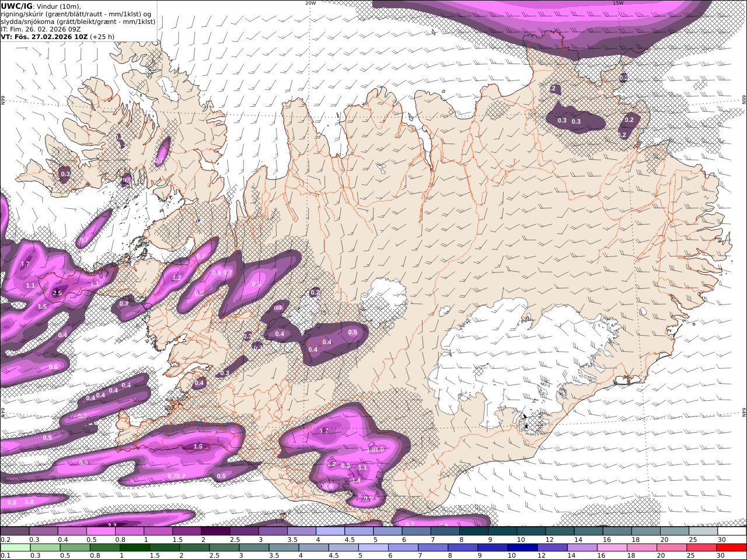Pick upper legend swatch between 0.2 and 0.3

[15, 531]
